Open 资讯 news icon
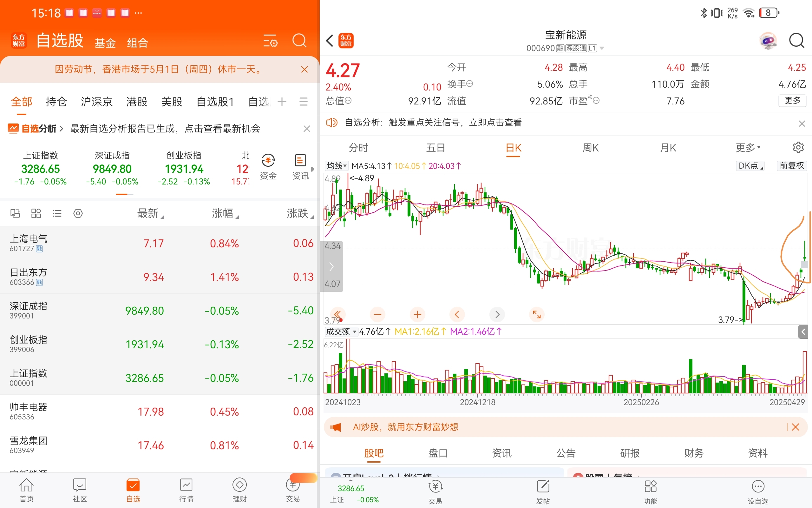Image resolution: width=812 pixels, height=508 pixels. click(x=300, y=167)
